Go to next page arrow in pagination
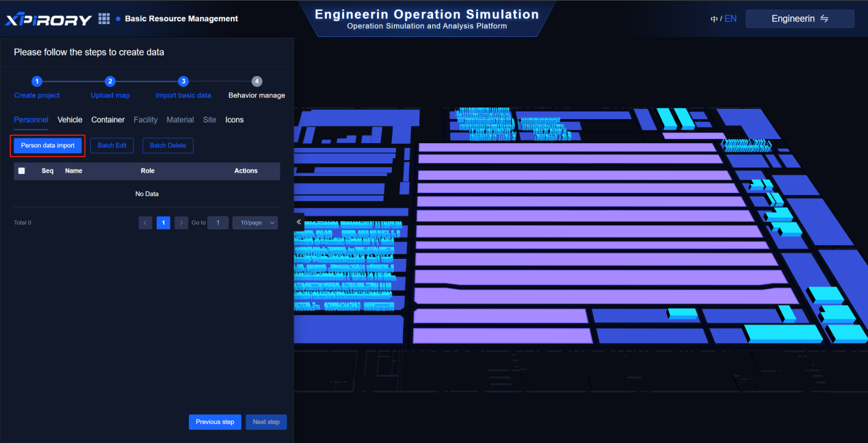The width and height of the screenshot is (868, 443). pyautogui.click(x=181, y=223)
